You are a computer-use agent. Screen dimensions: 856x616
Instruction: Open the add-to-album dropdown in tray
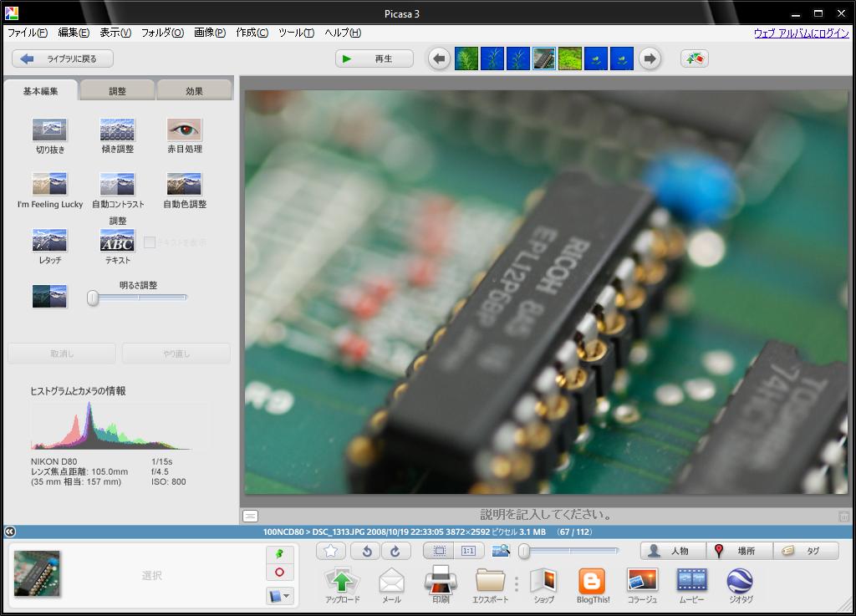tap(280, 596)
